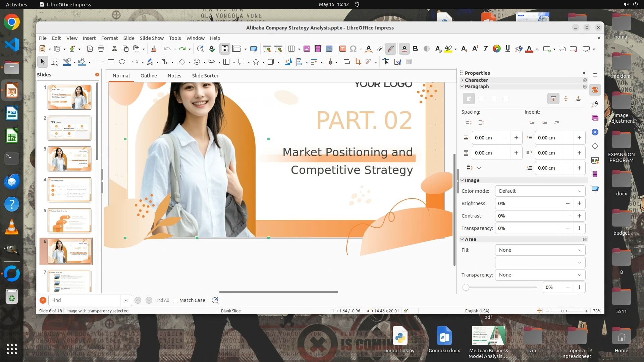
Task: Open Navigator from the sidebar deck
Action: tap(595, 132)
